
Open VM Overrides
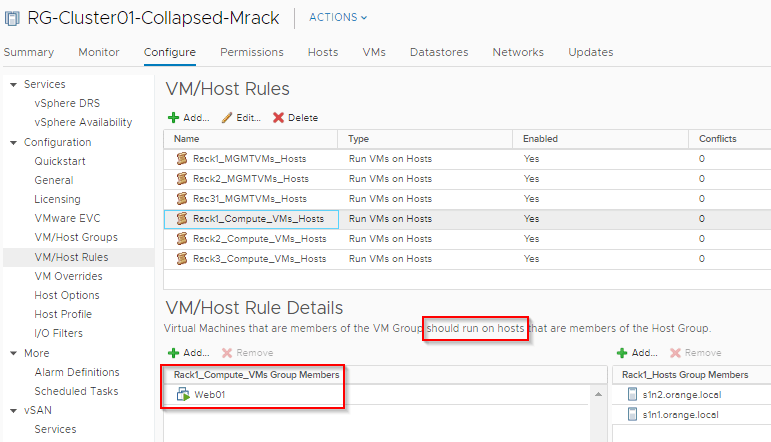point(68,276)
